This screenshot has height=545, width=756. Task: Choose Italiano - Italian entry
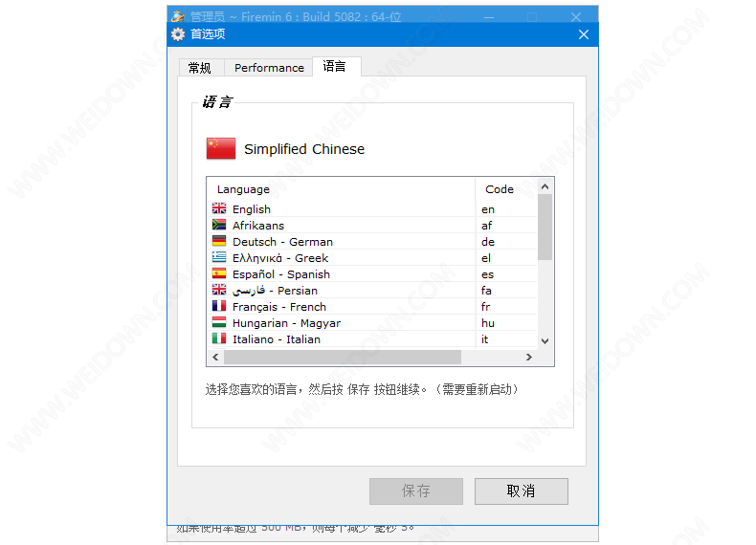coord(373,339)
